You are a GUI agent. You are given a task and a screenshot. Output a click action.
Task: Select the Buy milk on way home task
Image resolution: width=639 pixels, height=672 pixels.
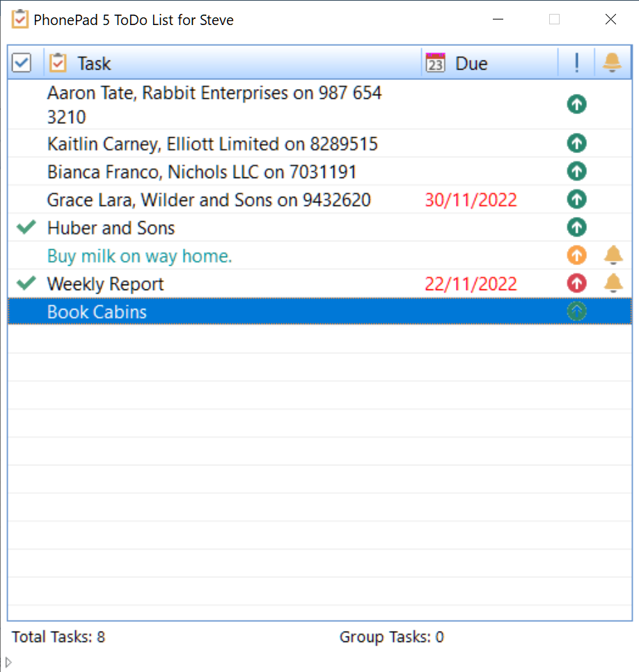[319, 256]
